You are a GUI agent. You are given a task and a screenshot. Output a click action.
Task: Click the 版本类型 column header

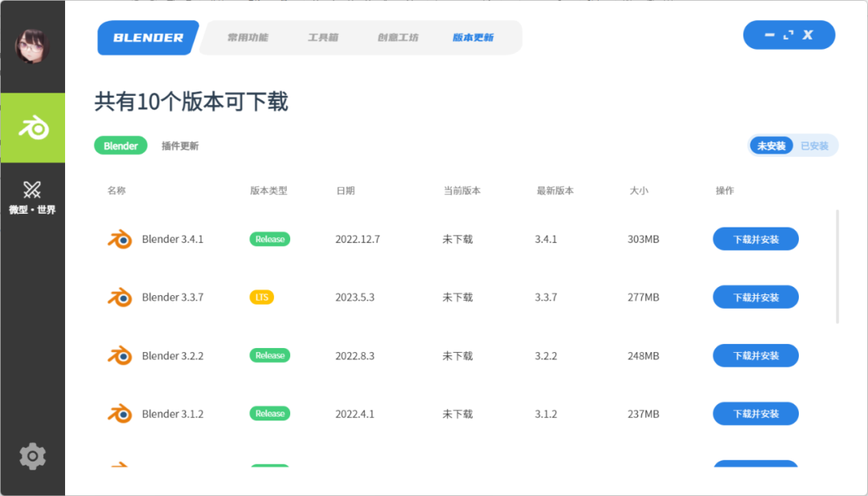268,191
